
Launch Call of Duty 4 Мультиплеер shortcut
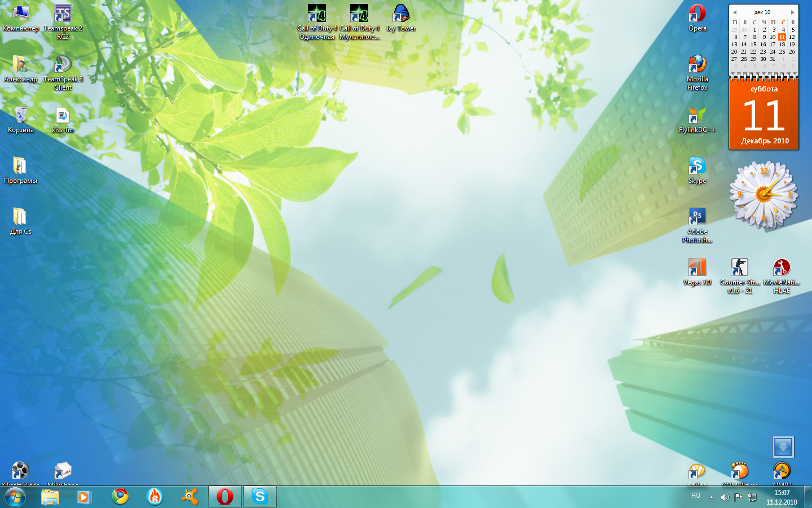pyautogui.click(x=359, y=14)
